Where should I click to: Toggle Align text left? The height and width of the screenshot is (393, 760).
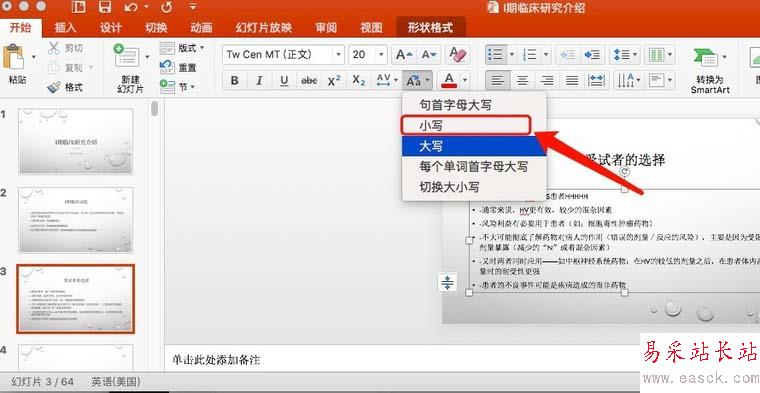pyautogui.click(x=497, y=80)
